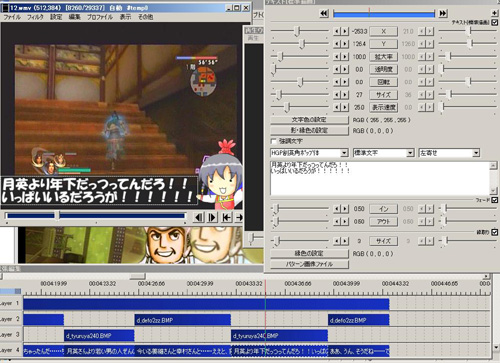Click the right arrow before アウト value 0.50
The width and height of the screenshot is (500, 363).
coord(345,221)
